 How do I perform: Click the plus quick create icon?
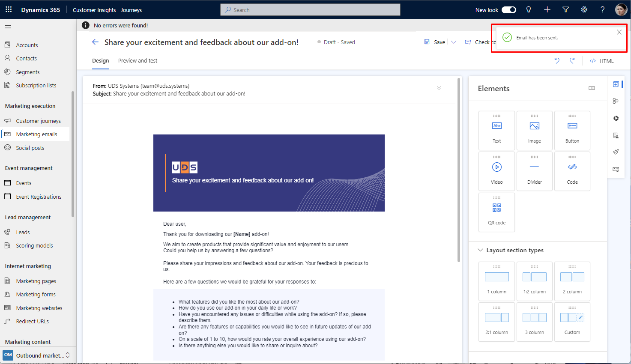click(547, 9)
